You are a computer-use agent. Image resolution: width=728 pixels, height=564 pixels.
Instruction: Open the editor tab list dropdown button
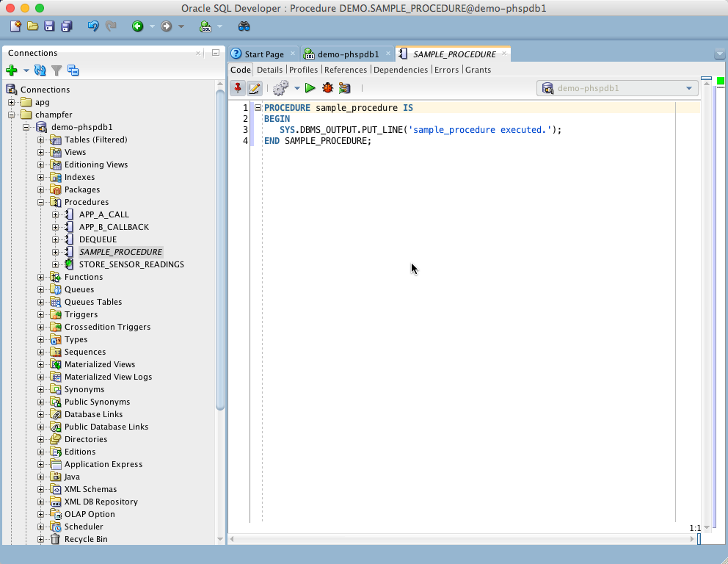click(720, 54)
